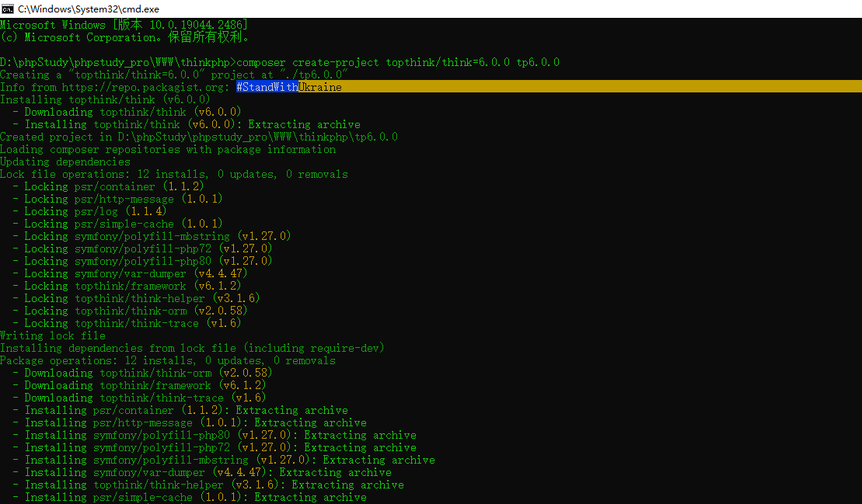The image size is (862, 504).
Task: Click the 'Creating a topthink/think=6.0.0 project' line
Action: point(173,75)
